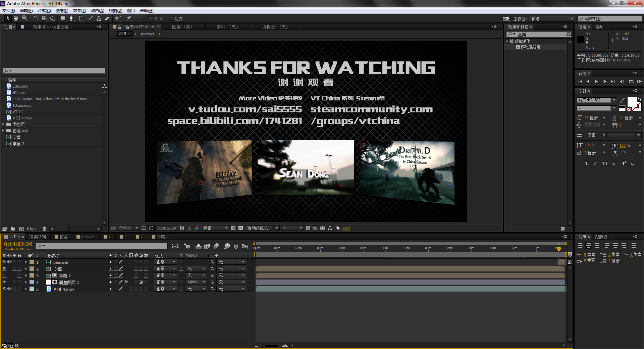Open the show channel RGB icon
644x349 pixels.
point(197,228)
